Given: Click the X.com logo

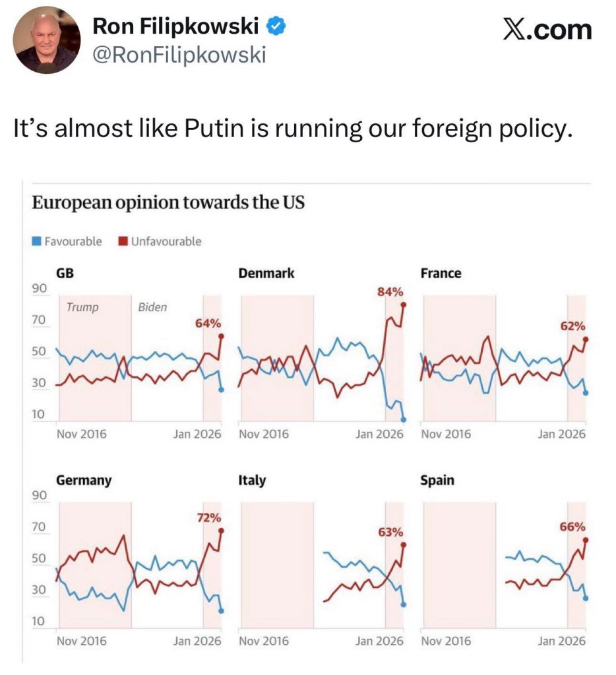Looking at the screenshot, I should point(547,30).
